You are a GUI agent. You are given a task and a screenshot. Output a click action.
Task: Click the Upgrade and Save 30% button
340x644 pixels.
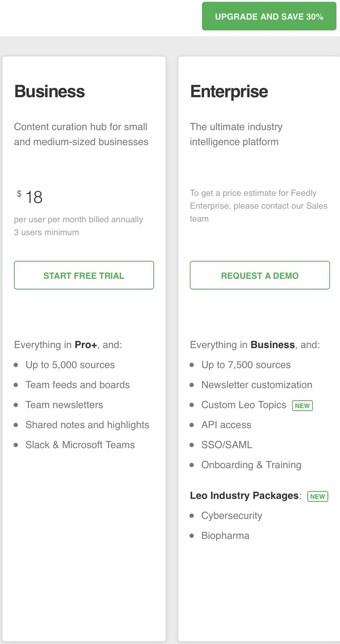point(269,16)
